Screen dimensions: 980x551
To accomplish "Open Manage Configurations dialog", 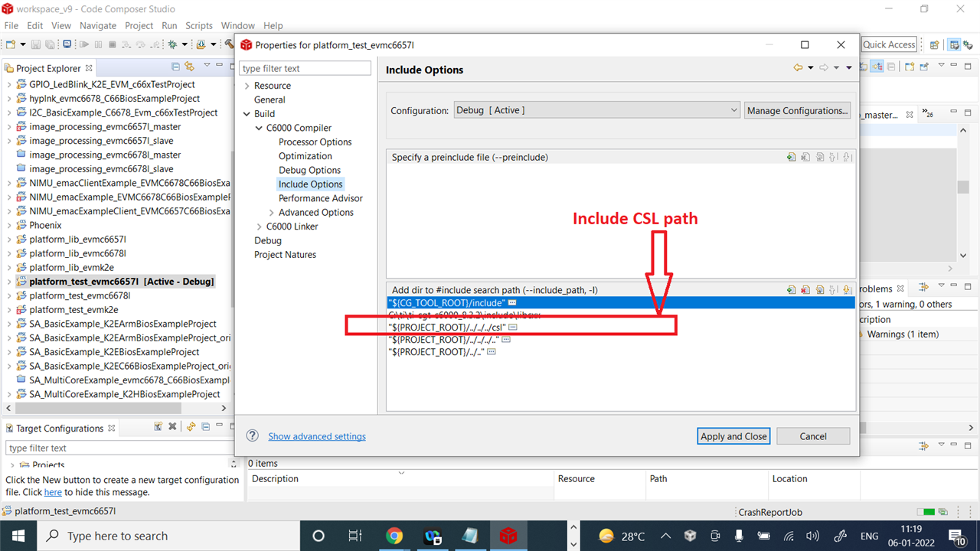I will 798,110.
